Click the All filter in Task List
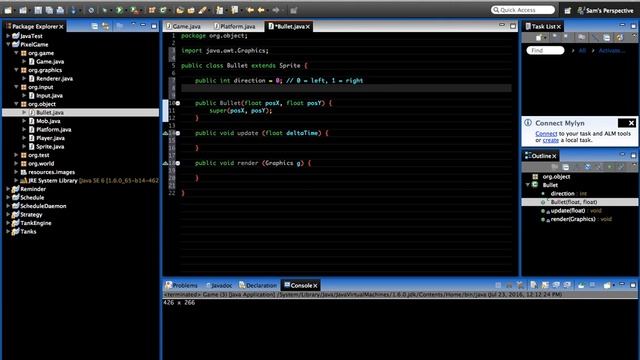The height and width of the screenshot is (360, 640). pyautogui.click(x=582, y=51)
